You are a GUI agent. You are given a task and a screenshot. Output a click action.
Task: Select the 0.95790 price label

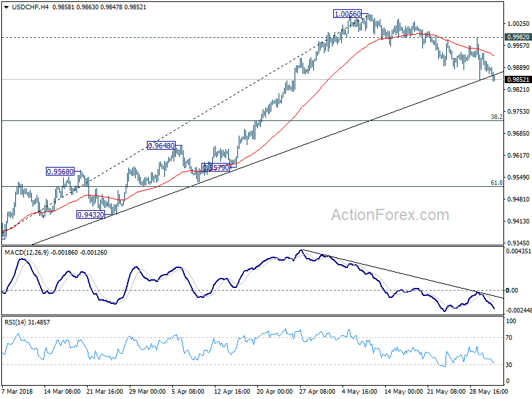(x=215, y=168)
